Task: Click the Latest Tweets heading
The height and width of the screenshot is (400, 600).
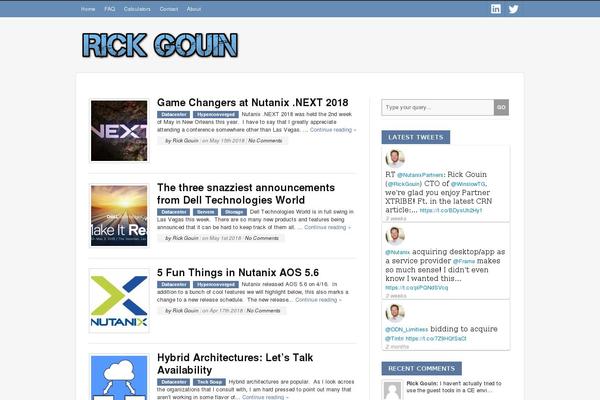Action: pos(416,137)
